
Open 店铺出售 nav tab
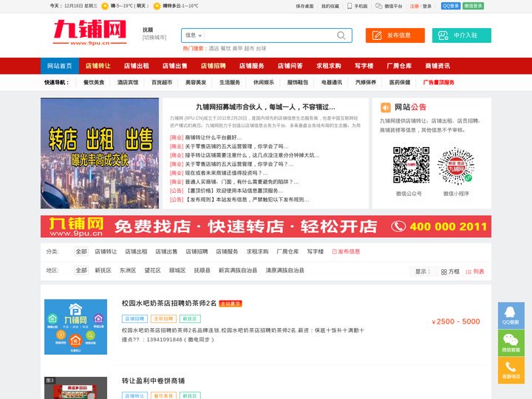[174, 66]
